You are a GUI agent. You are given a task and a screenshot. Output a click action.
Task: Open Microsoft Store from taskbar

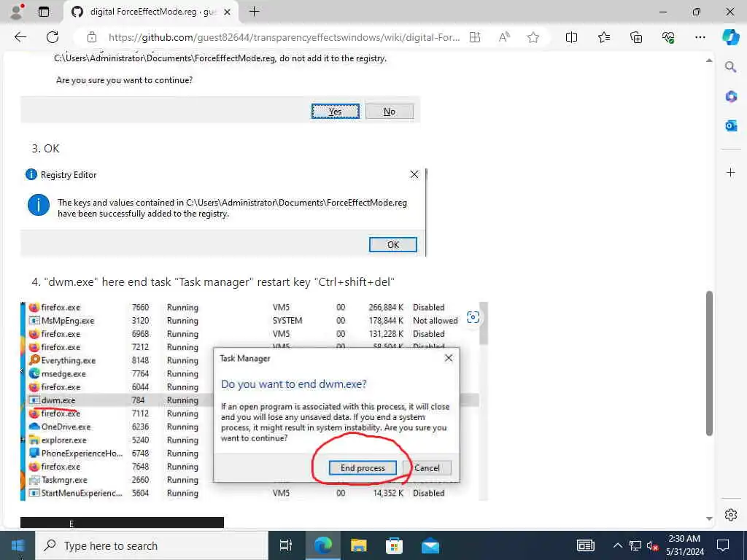pos(394,545)
